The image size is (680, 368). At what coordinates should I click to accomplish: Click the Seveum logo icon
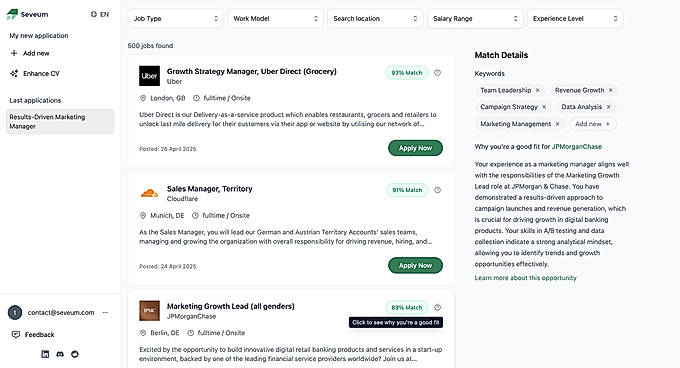click(x=12, y=14)
